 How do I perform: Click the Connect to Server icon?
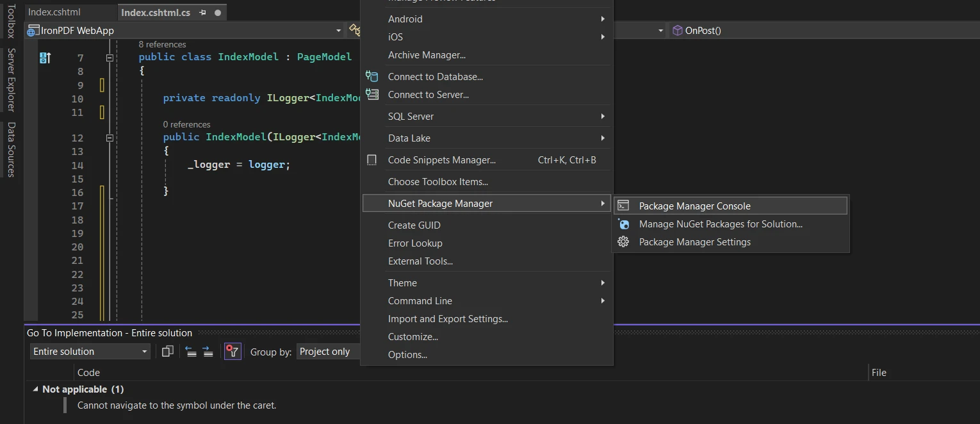[x=372, y=95]
